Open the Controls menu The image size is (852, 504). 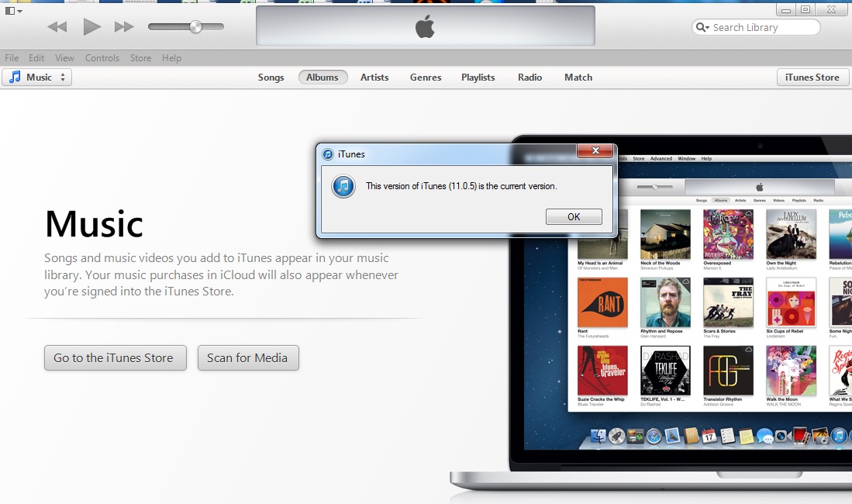point(102,57)
